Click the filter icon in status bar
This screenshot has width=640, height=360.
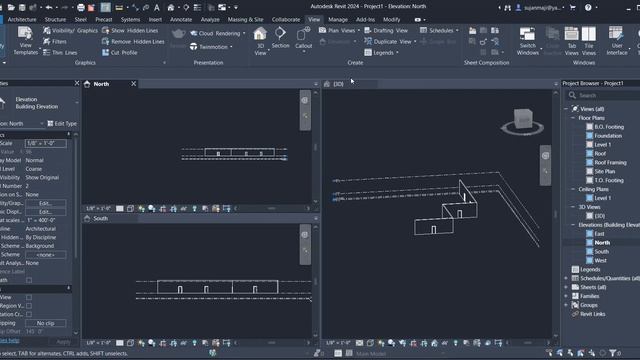(613, 353)
